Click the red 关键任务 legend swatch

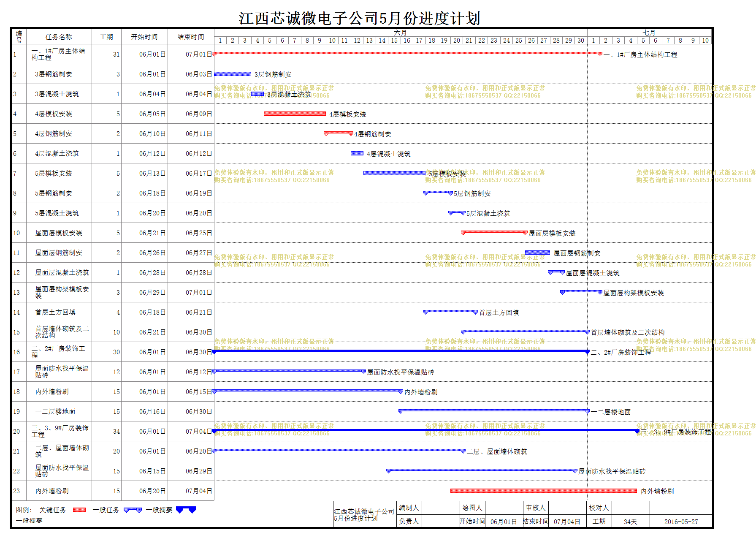pos(79,510)
